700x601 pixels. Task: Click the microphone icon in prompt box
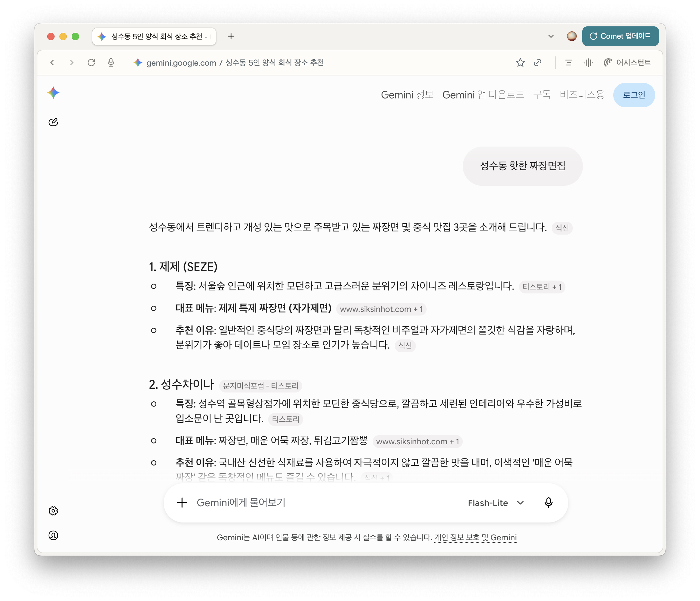(548, 503)
